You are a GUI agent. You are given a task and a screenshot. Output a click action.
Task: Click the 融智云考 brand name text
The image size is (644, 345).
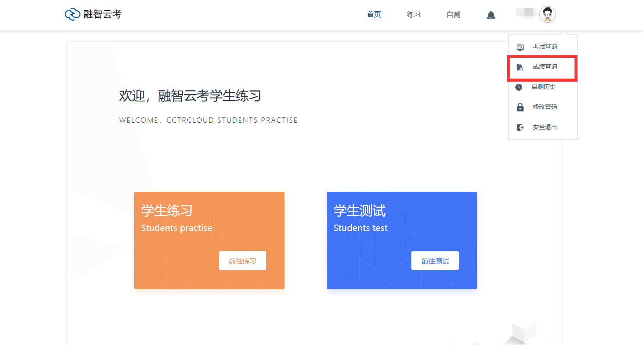pyautogui.click(x=102, y=14)
